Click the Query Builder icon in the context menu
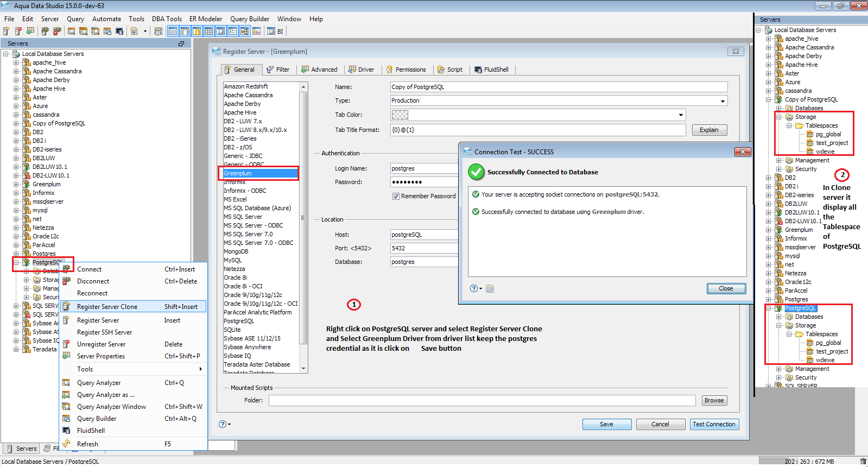Image resolution: width=868 pixels, height=467 pixels. (x=66, y=419)
